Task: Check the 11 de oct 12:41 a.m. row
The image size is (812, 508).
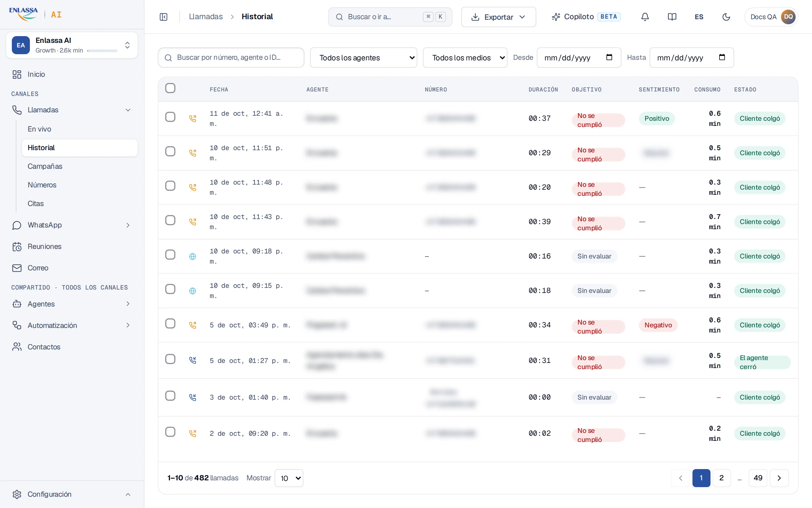Action: (171, 117)
